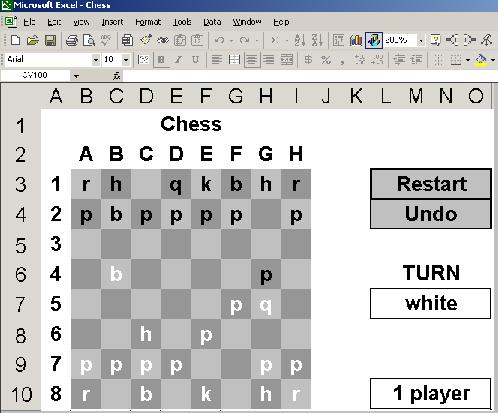Image resolution: width=498 pixels, height=413 pixels.
Task: Click the 'Chess' title cell
Action: 191,124
